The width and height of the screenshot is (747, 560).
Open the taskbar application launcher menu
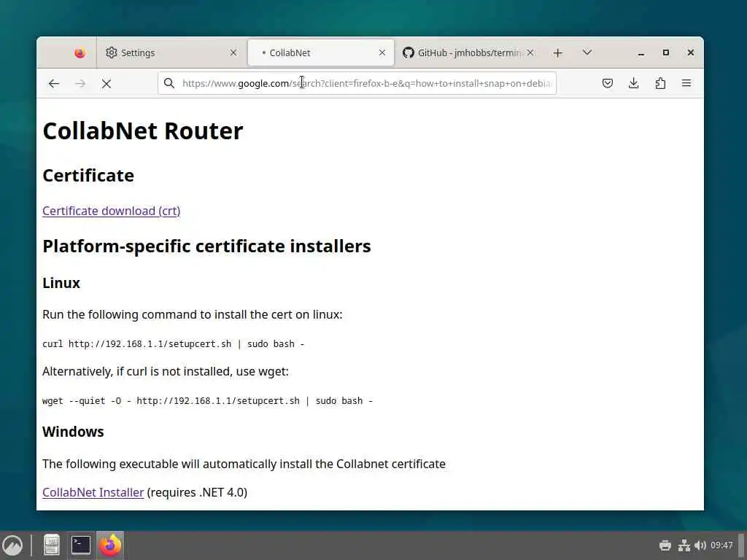point(13,545)
